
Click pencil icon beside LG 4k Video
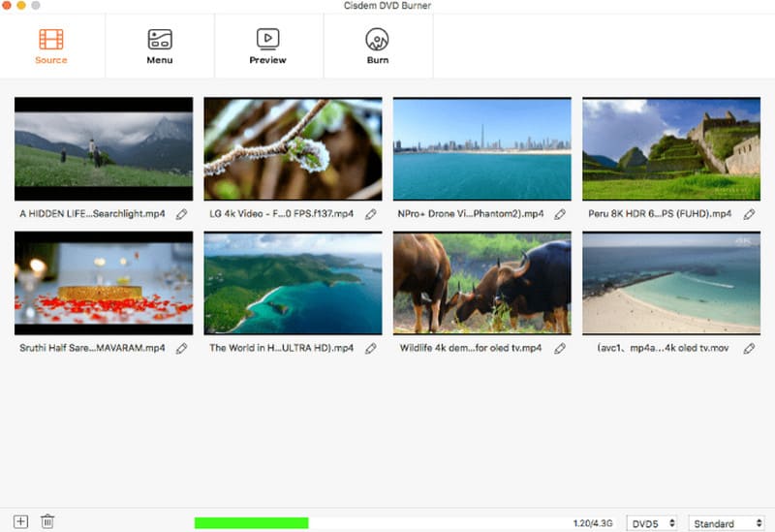coord(371,214)
